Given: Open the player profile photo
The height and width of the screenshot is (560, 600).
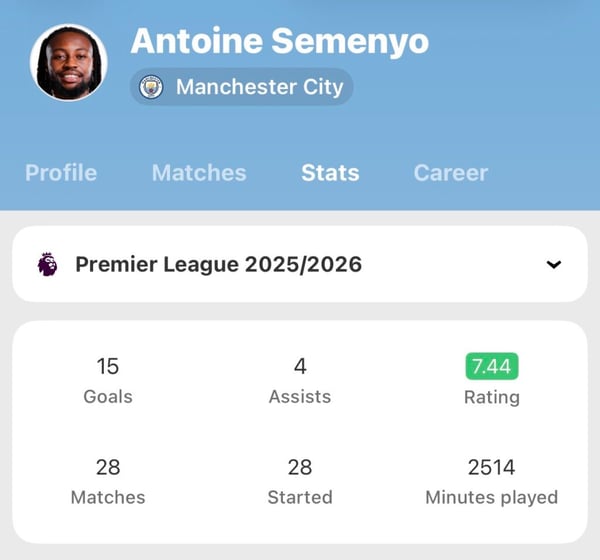Looking at the screenshot, I should tap(68, 62).
